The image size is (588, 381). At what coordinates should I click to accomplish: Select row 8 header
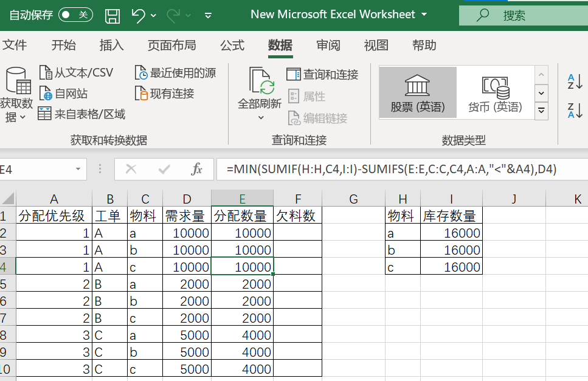[7, 335]
